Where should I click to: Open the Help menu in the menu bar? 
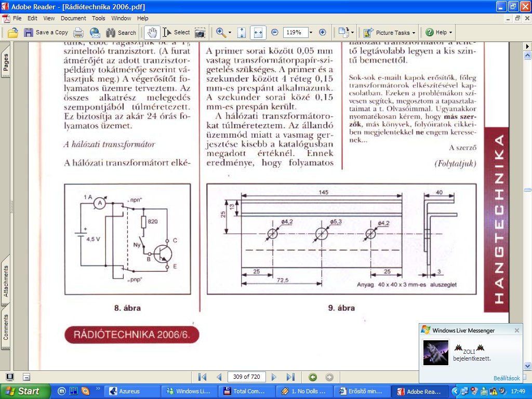(x=142, y=18)
